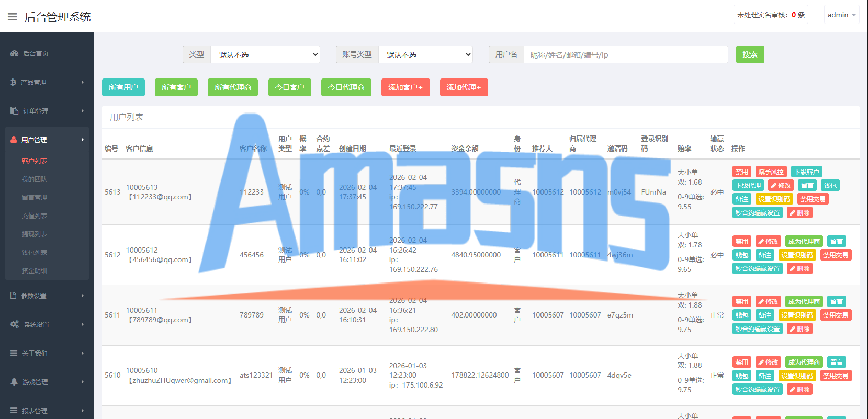Open 我的团队 in sidebar submenu

coord(35,179)
